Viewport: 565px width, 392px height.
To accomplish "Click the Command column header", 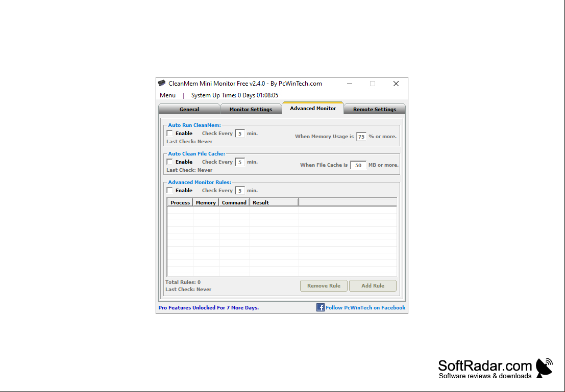I will pyautogui.click(x=234, y=202).
